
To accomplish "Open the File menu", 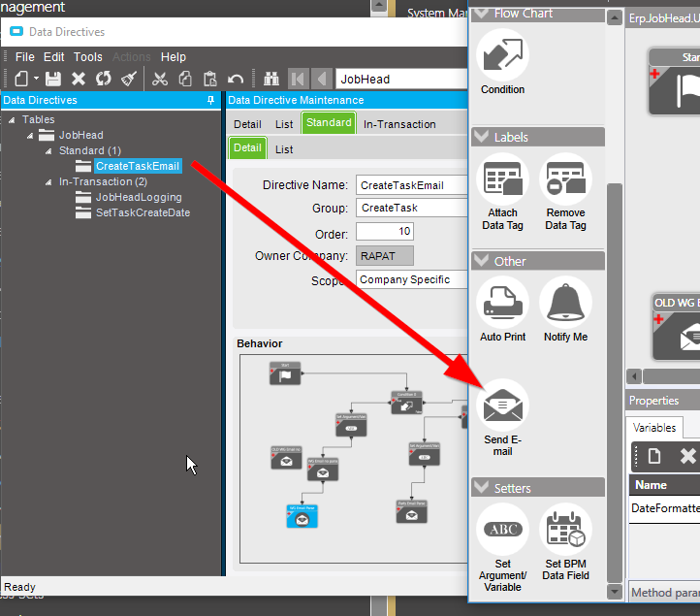I will 25,57.
